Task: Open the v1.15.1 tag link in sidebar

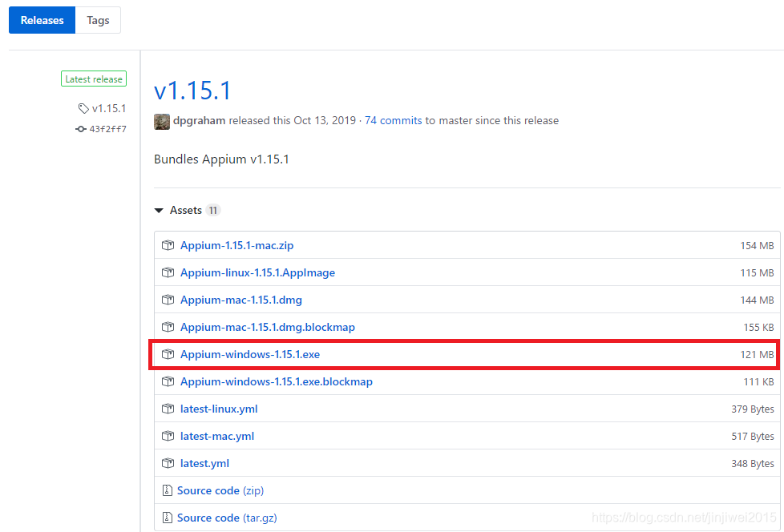Action: click(109, 108)
